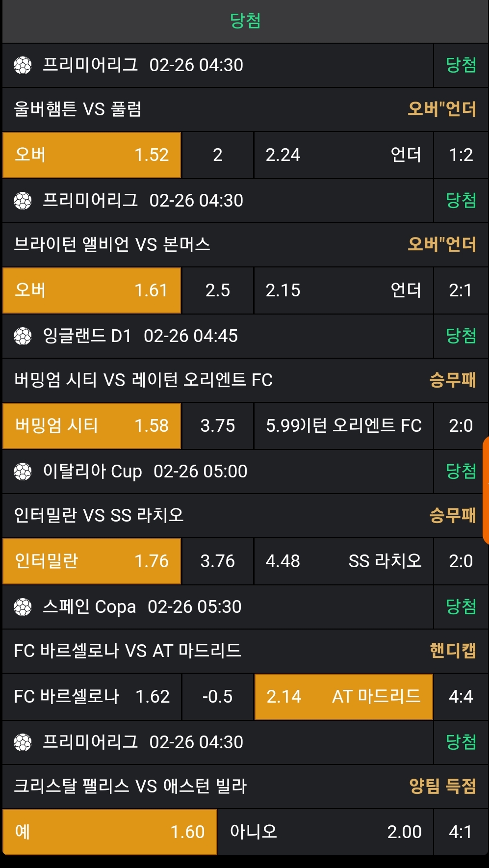Image resolution: width=489 pixels, height=868 pixels.
Task: Click soccer ball icon beside 프리미어리그 울버햄튼 match
Action: pos(23,65)
